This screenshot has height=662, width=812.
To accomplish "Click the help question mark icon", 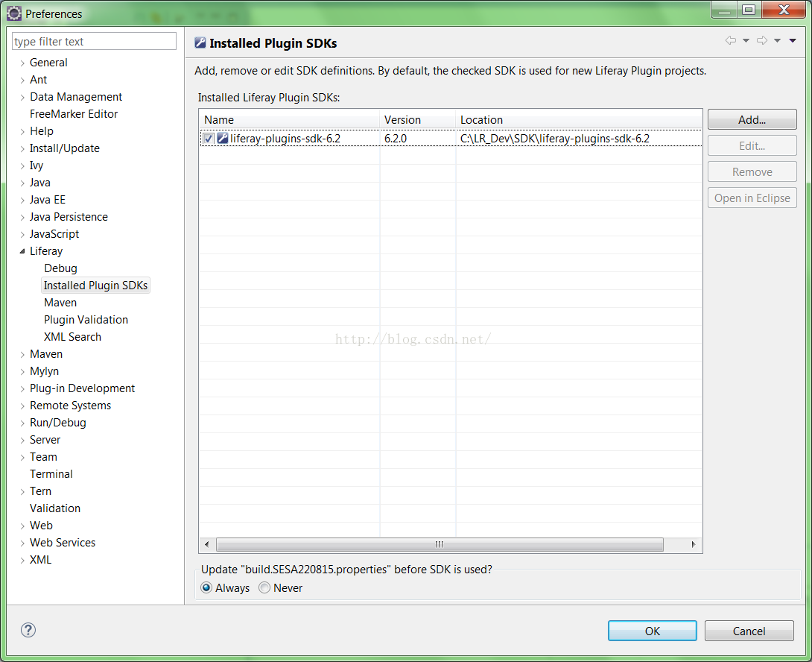I will point(28,630).
